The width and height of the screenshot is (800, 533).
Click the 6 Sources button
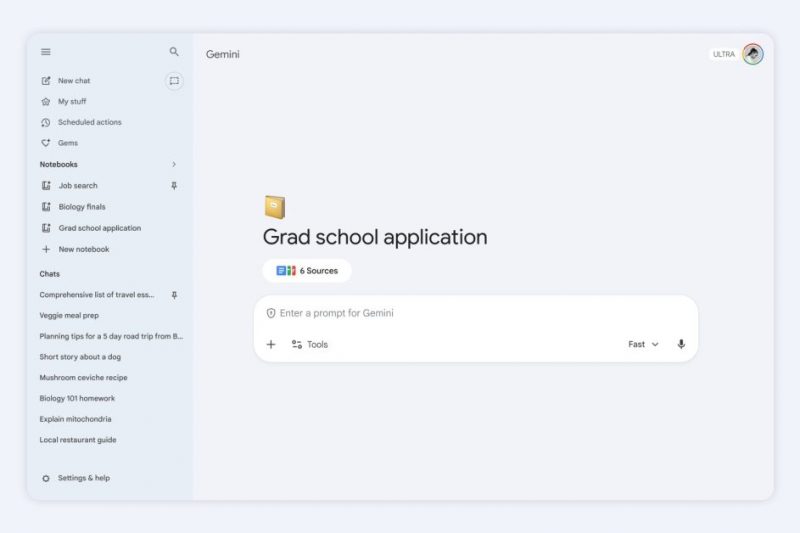(x=307, y=271)
